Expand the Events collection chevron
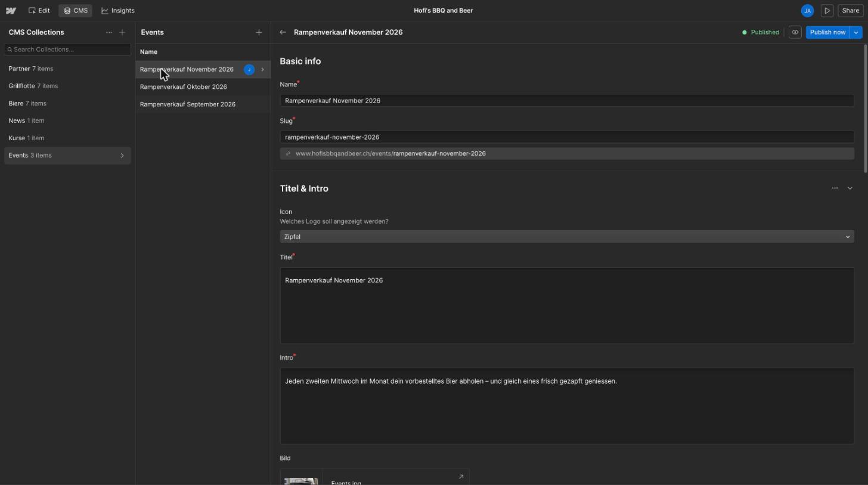Viewport: 868px width, 485px height. tap(122, 156)
